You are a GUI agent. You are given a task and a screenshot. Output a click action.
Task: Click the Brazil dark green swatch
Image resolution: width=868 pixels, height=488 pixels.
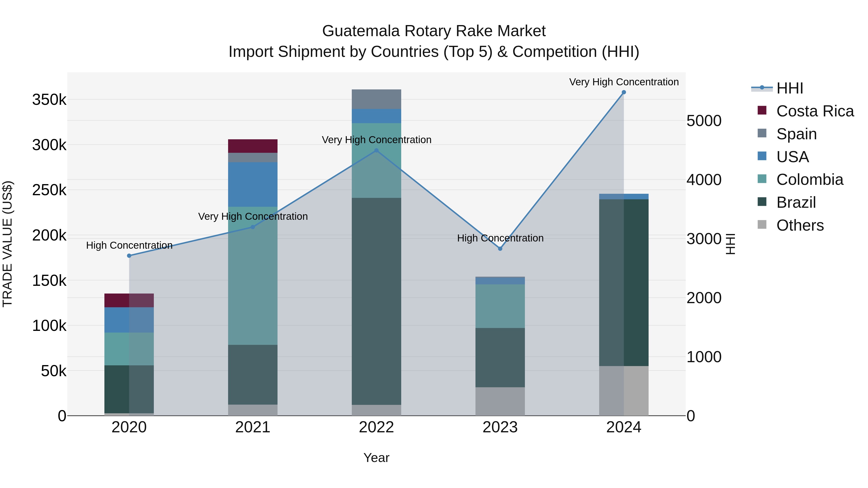tap(762, 201)
